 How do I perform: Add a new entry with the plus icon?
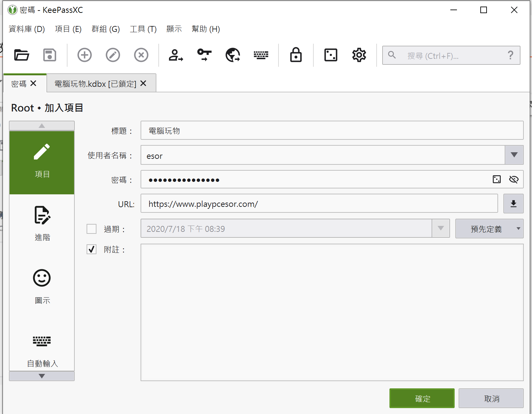[x=85, y=55]
